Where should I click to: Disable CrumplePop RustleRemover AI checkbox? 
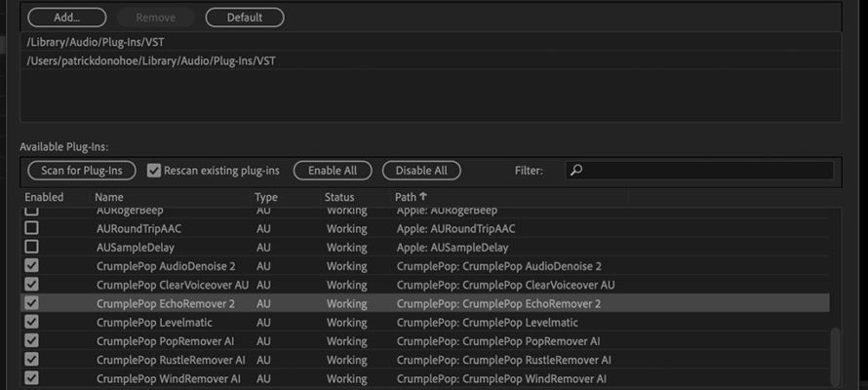(32, 360)
